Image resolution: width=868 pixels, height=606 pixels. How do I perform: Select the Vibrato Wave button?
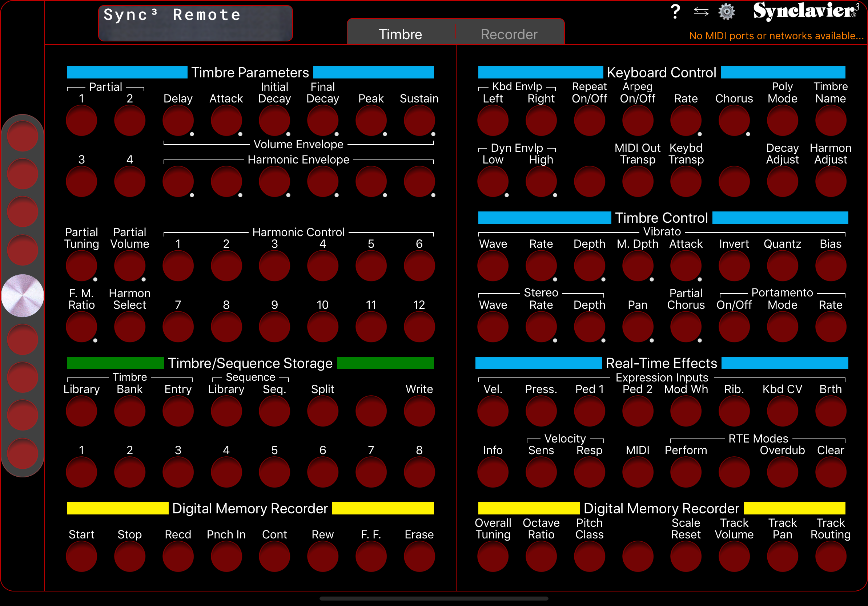[x=493, y=266]
